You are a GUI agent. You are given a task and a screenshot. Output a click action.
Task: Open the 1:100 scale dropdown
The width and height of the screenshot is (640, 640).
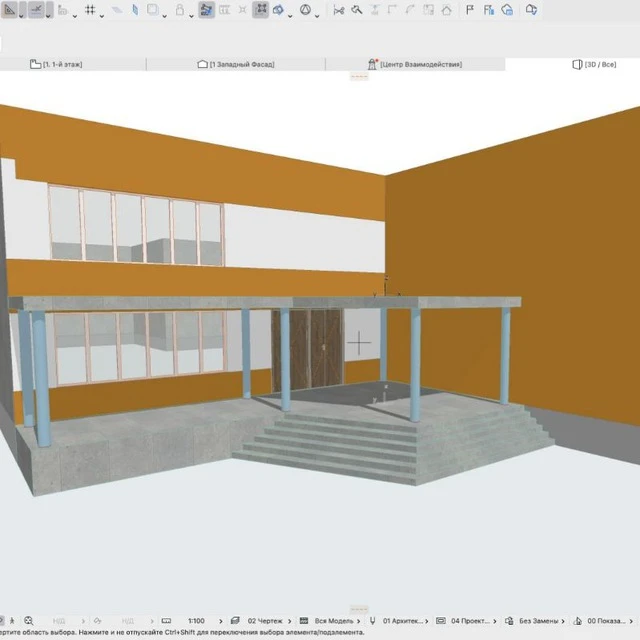[x=197, y=621]
